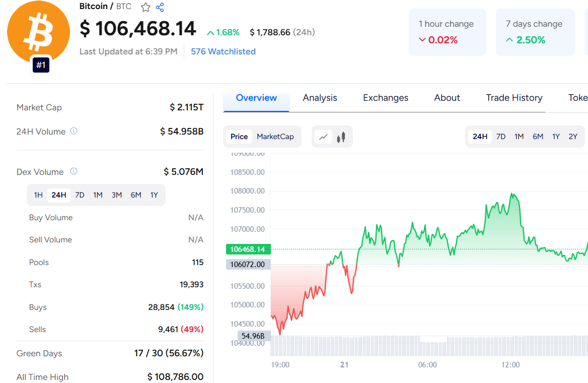The width and height of the screenshot is (588, 383).
Task: Set chart range to 7D
Action: (501, 137)
